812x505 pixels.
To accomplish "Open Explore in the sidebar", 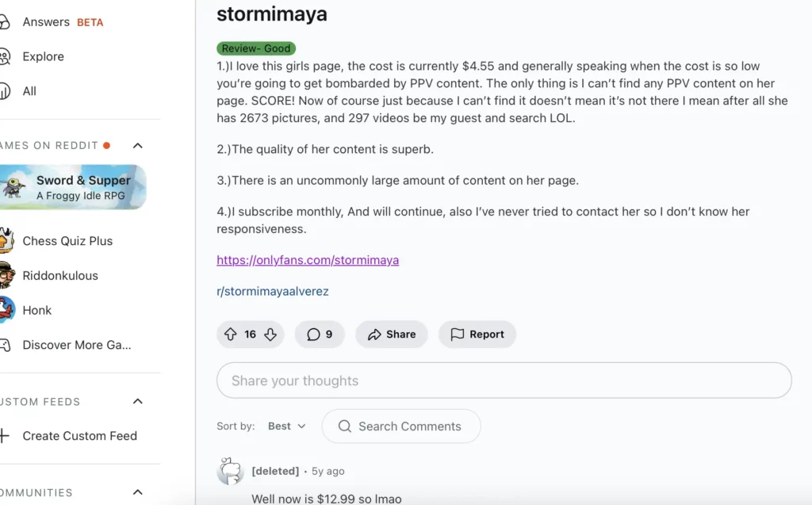I will click(43, 56).
